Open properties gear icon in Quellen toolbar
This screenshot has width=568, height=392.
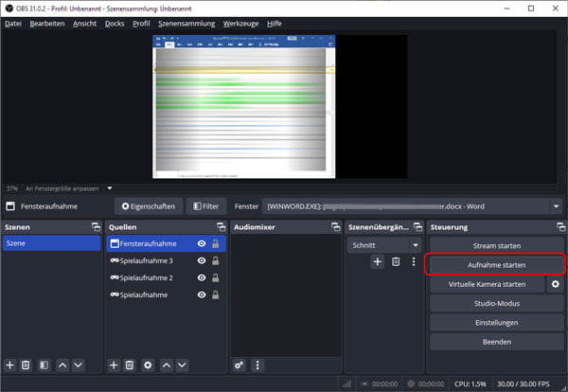[x=148, y=365]
